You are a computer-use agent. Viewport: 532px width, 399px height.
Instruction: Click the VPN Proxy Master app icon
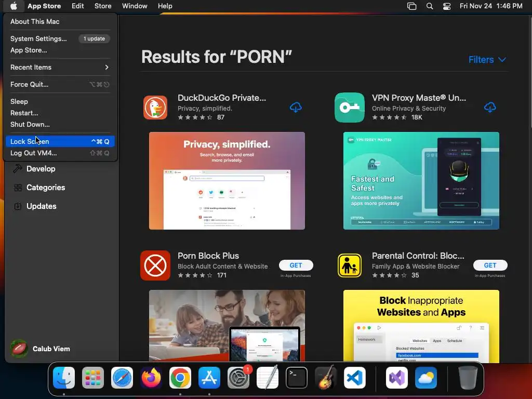(350, 108)
